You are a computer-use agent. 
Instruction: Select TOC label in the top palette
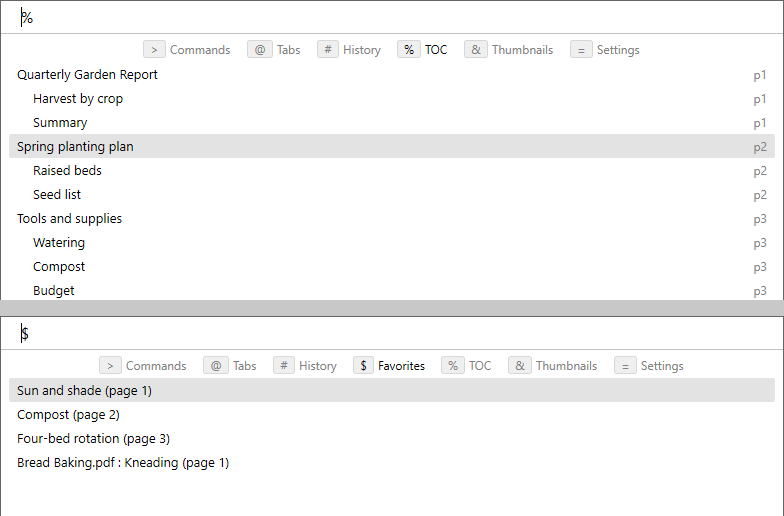click(436, 50)
